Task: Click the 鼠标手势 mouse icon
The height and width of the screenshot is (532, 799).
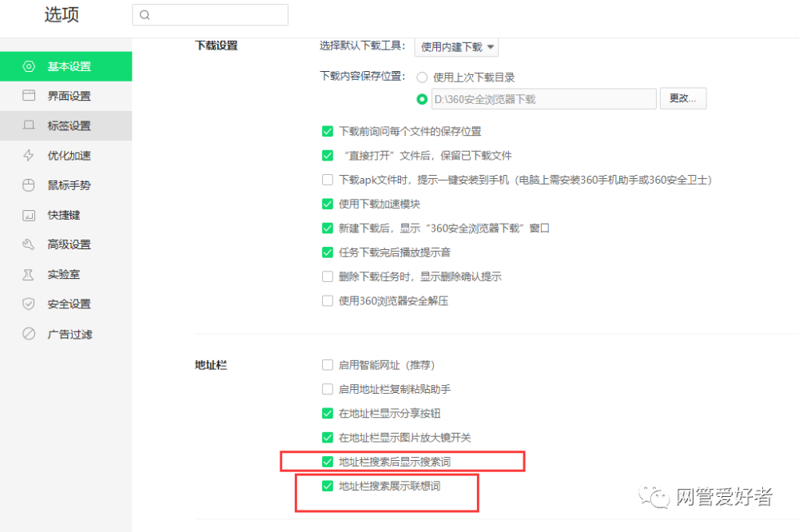Action: [29, 185]
